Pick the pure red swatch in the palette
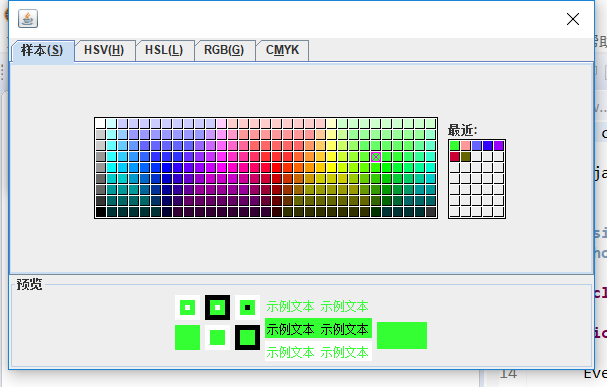This screenshot has height=387, width=607. pyautogui.click(x=276, y=168)
